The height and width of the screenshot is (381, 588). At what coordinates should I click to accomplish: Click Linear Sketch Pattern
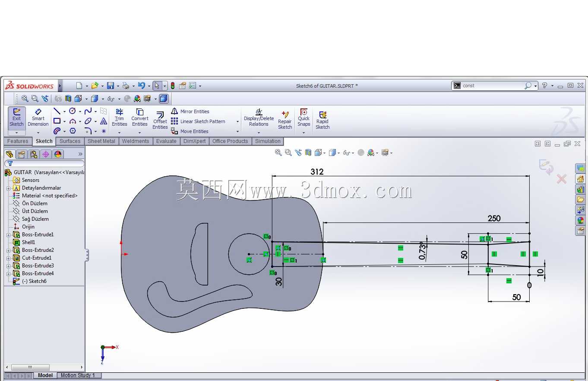[198, 121]
